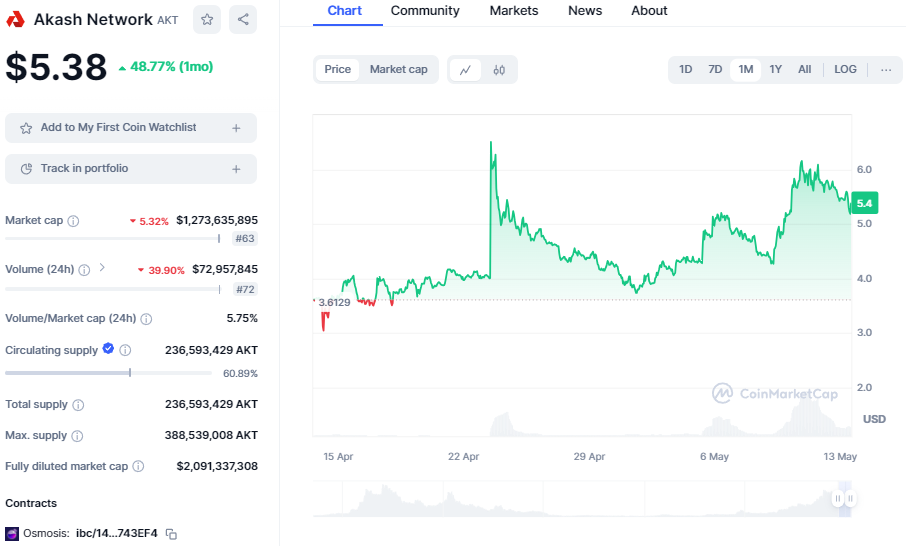This screenshot has height=546, width=906.
Task: Add to My First Coin Watchlist
Action: coord(131,128)
